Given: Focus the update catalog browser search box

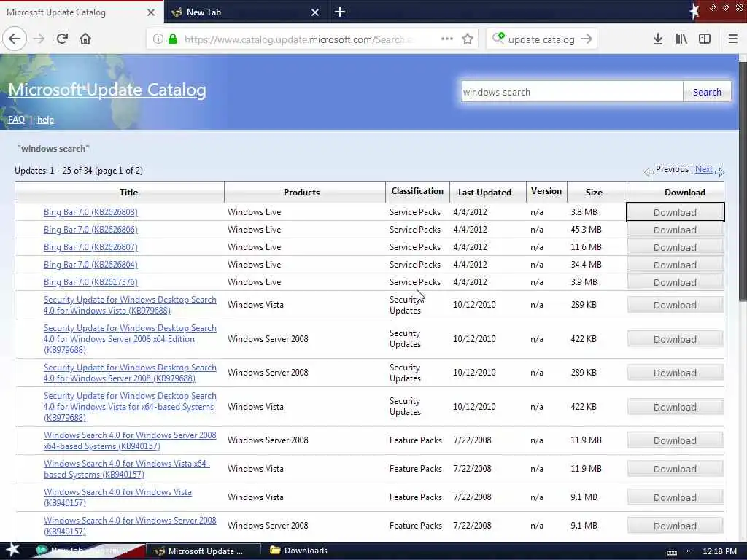Looking at the screenshot, I should pyautogui.click(x=541, y=39).
